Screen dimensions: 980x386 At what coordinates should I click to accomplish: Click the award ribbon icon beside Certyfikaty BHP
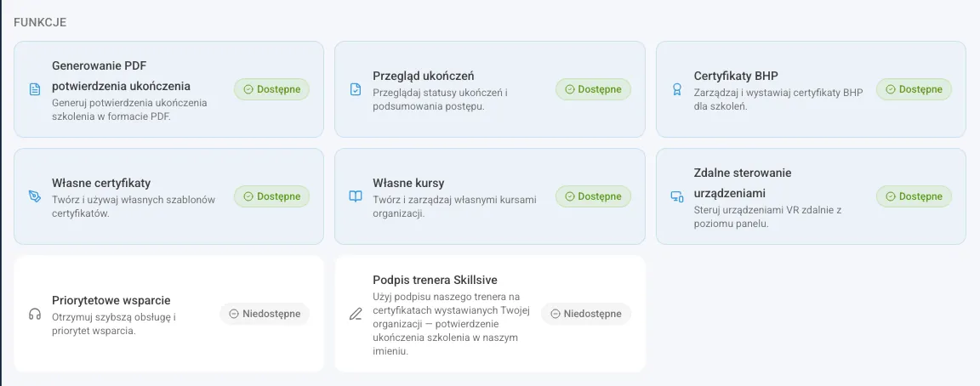pos(677,89)
